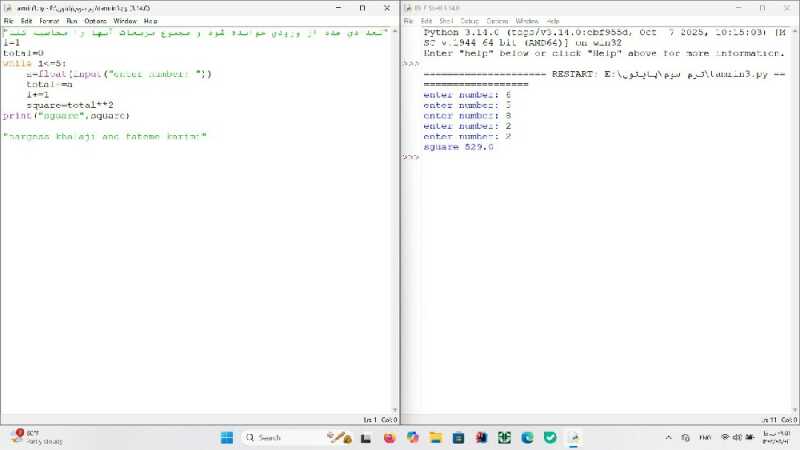
Task: Open the File menu in the editor window
Action: point(8,21)
